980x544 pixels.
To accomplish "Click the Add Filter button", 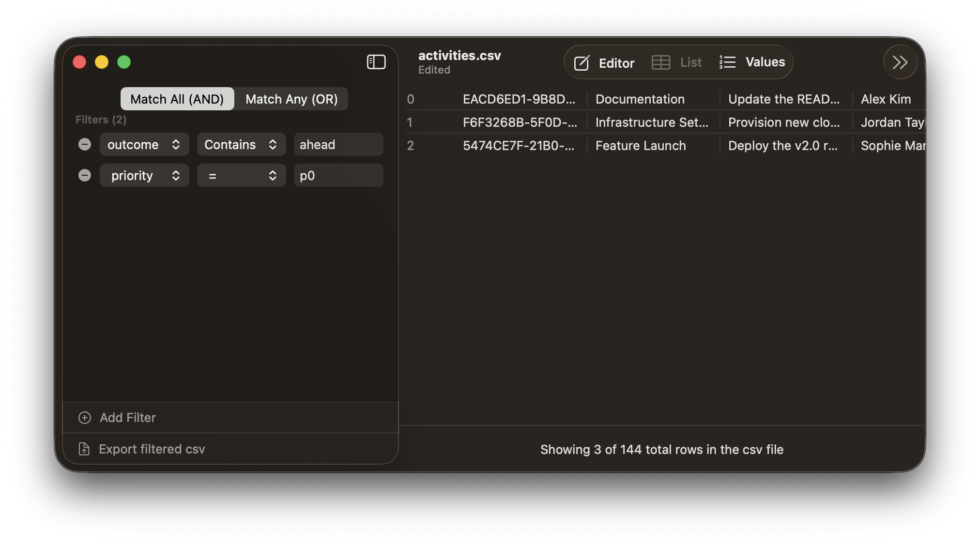I will 127,418.
